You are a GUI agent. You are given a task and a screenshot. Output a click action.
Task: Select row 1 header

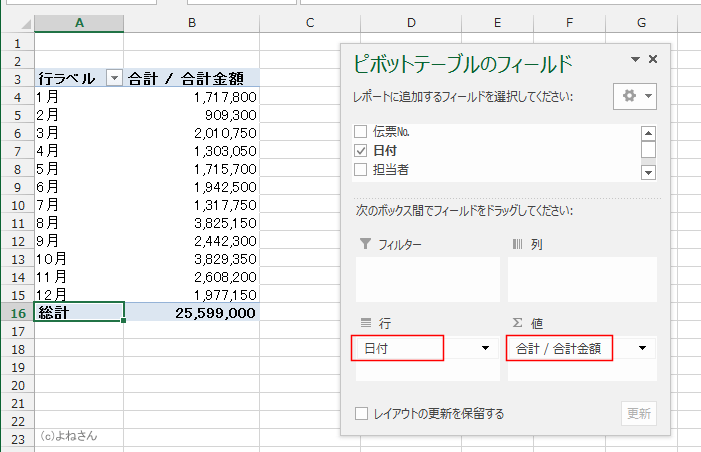click(x=17, y=43)
